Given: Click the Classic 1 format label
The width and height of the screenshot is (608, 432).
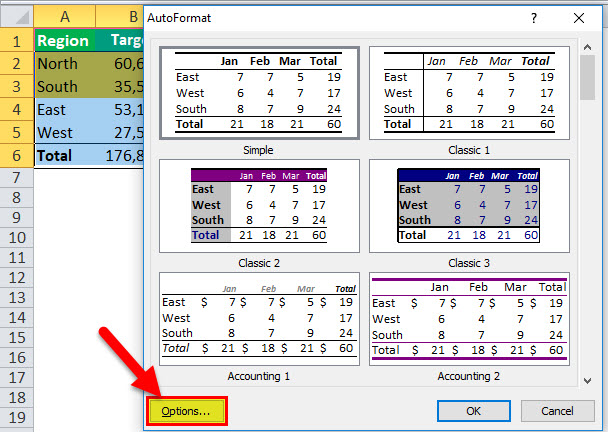Looking at the screenshot, I should point(469,150).
